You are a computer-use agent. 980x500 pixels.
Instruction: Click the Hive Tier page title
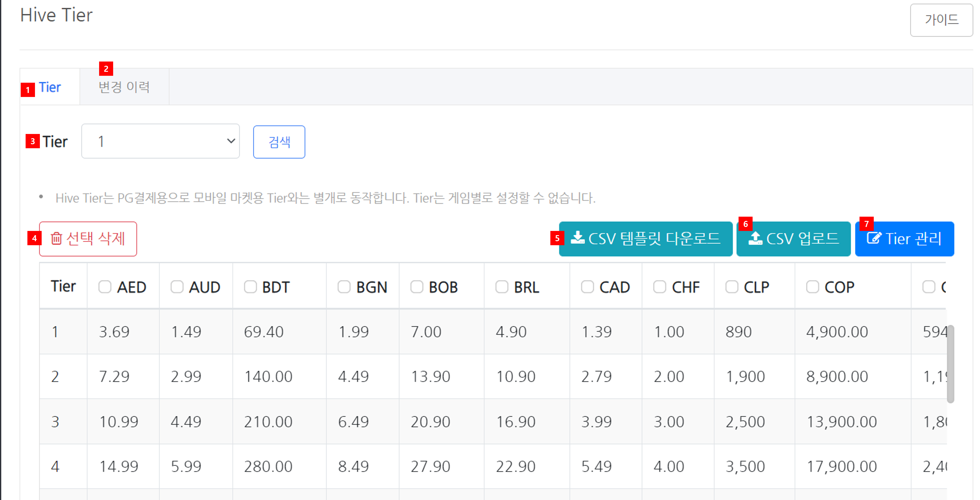click(x=56, y=15)
